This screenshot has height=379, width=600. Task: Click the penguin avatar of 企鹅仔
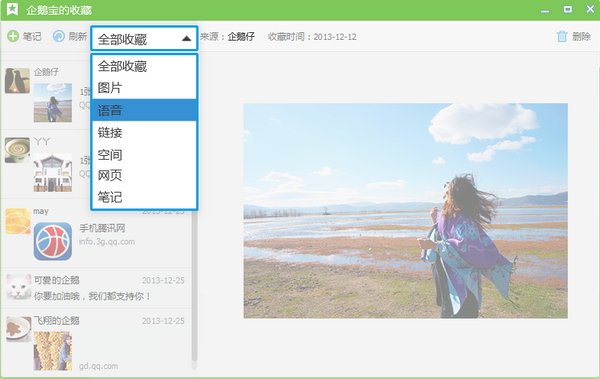(17, 81)
